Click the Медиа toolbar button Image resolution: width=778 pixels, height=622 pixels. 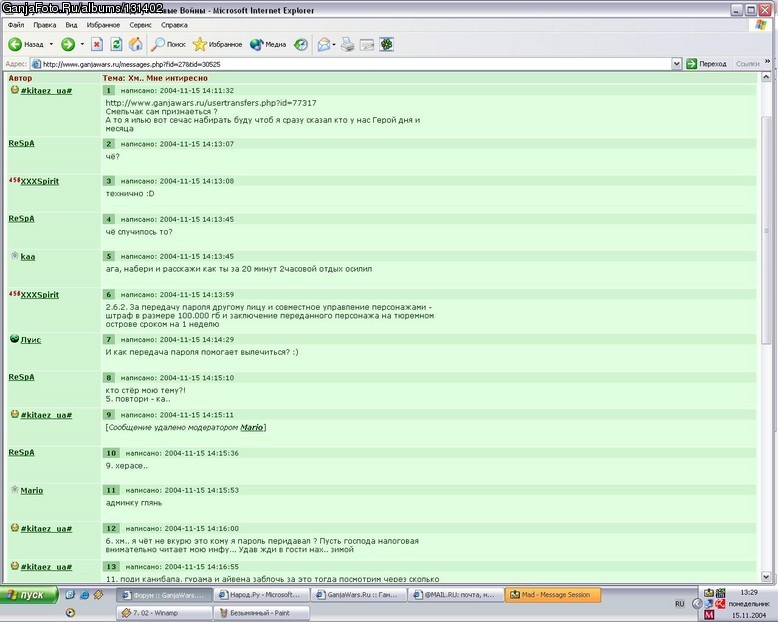click(268, 45)
